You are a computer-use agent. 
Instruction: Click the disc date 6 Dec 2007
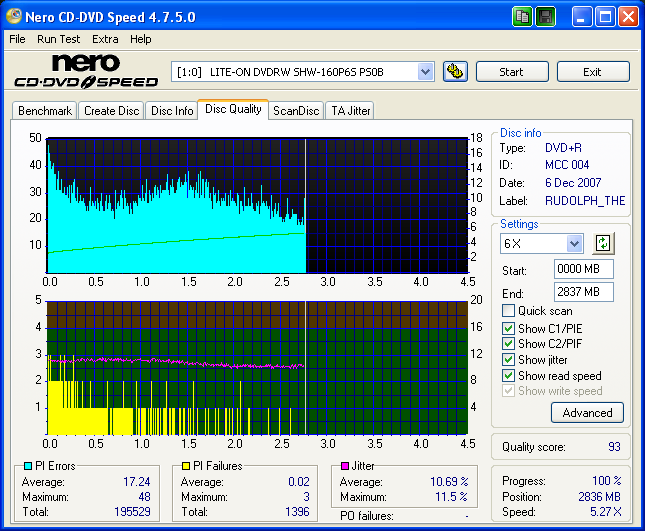[573, 183]
